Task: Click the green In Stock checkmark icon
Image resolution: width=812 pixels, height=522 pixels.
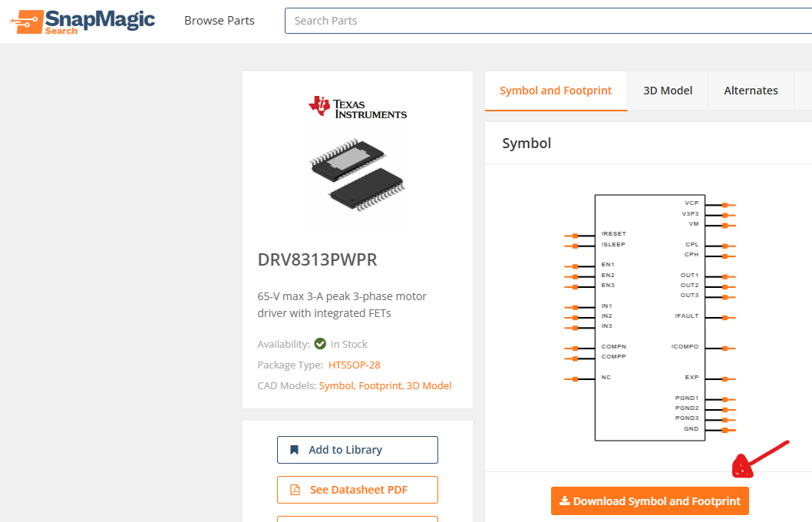Action: [x=320, y=344]
